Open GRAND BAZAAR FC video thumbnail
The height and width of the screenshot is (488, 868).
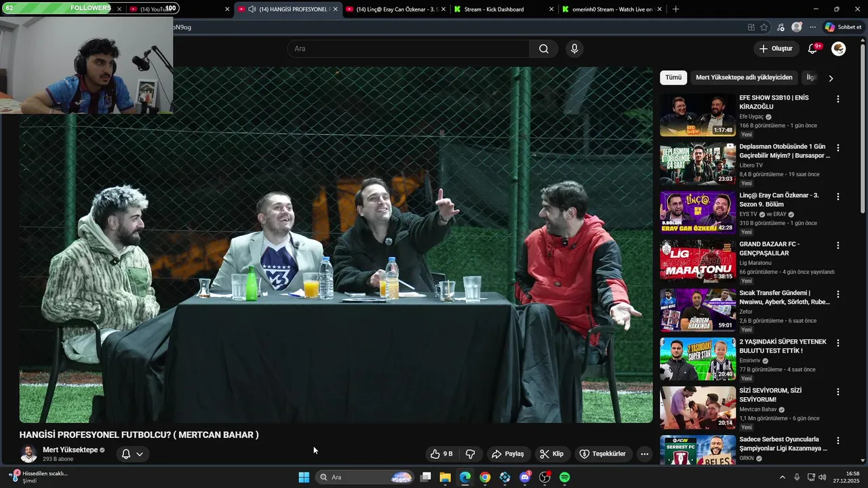click(698, 262)
